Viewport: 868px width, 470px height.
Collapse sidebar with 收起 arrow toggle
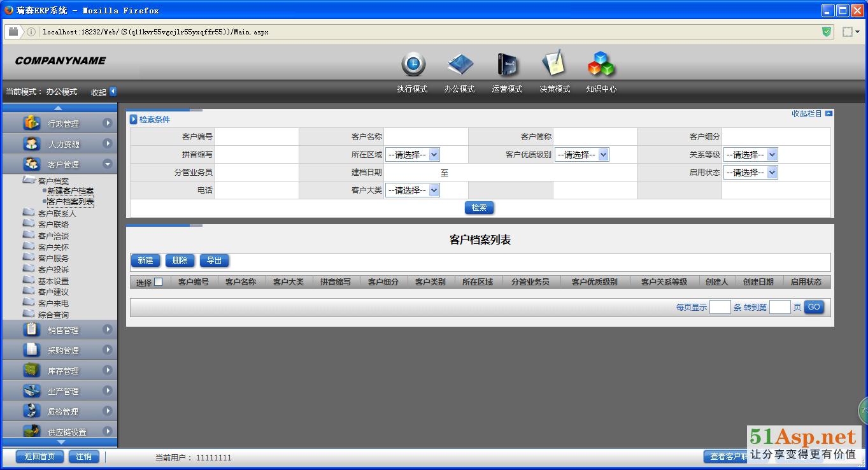click(113, 92)
